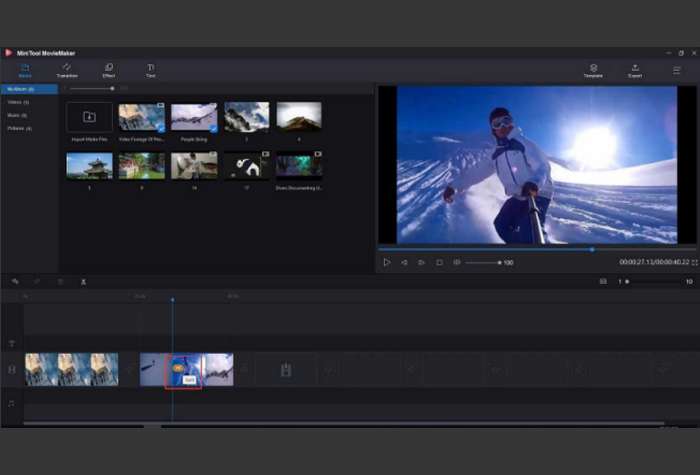700x475 pixels.
Task: Click the horizontal timeline scrollbar
Action: tap(344, 423)
